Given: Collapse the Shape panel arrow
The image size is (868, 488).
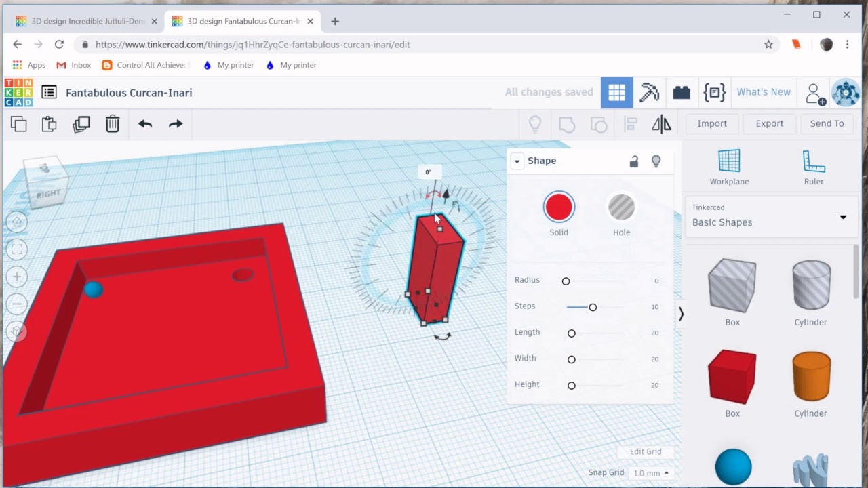Looking at the screenshot, I should [517, 161].
